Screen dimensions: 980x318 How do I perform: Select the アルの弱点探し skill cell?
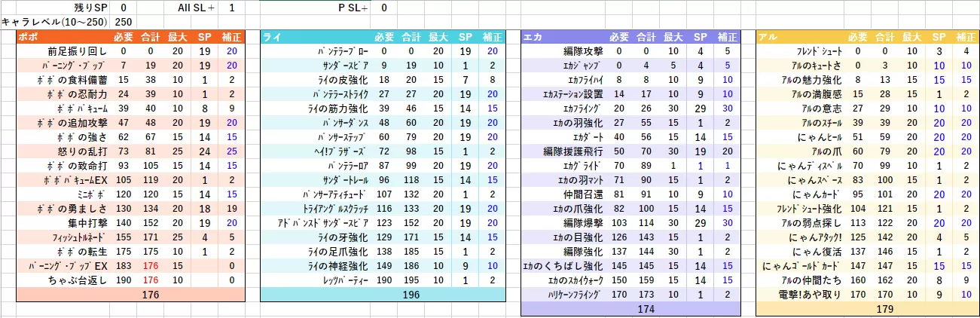[800, 222]
